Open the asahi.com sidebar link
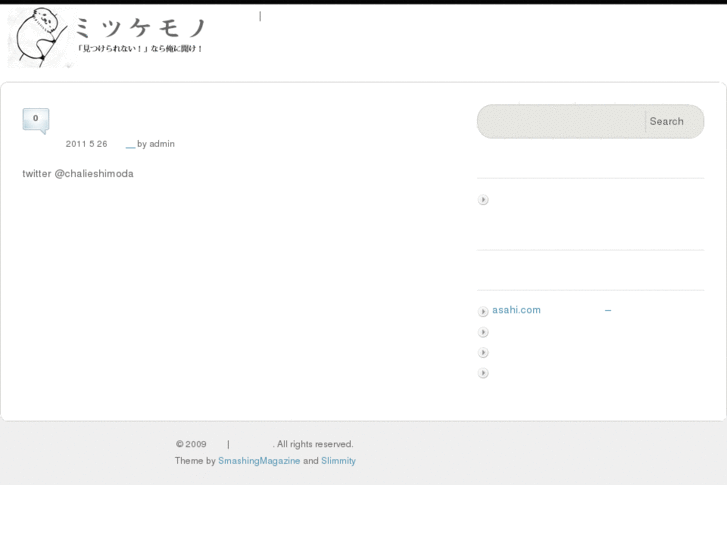 point(516,310)
